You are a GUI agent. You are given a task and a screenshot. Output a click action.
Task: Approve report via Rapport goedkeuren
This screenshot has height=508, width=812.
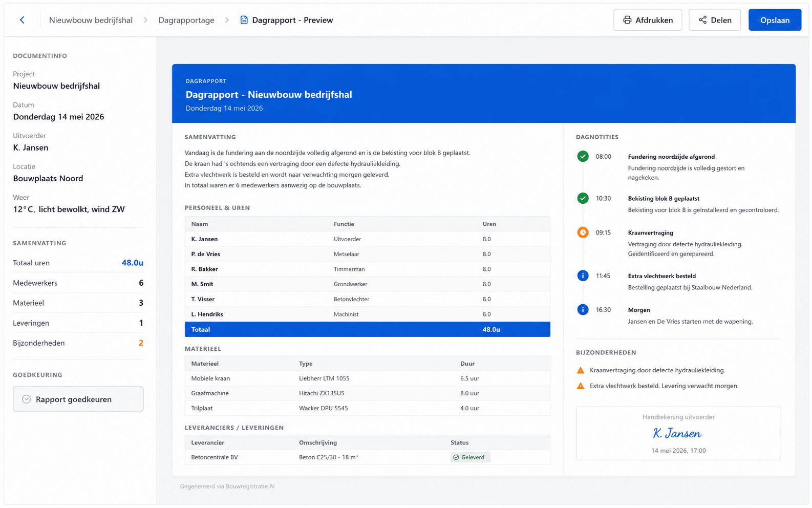pos(78,399)
